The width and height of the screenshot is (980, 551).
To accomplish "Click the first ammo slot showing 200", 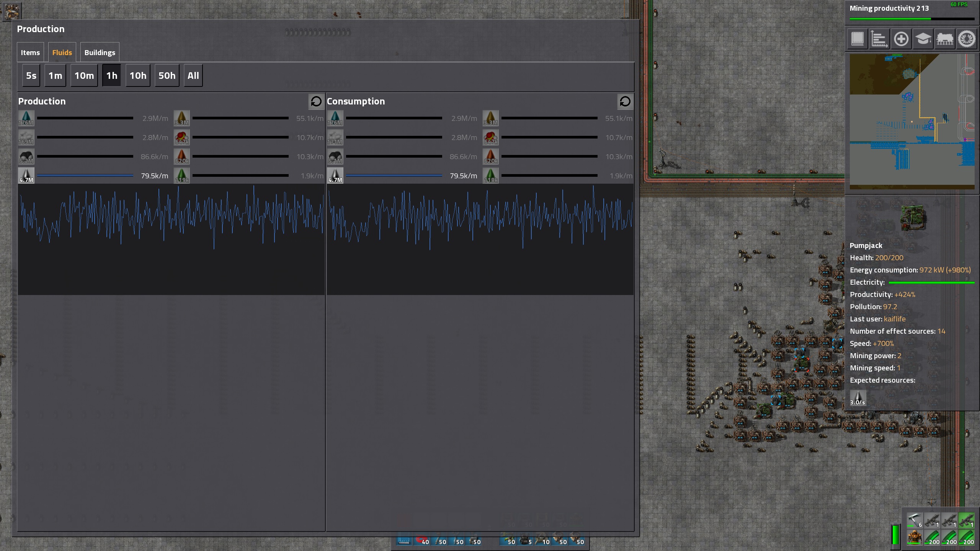I will 932,538.
